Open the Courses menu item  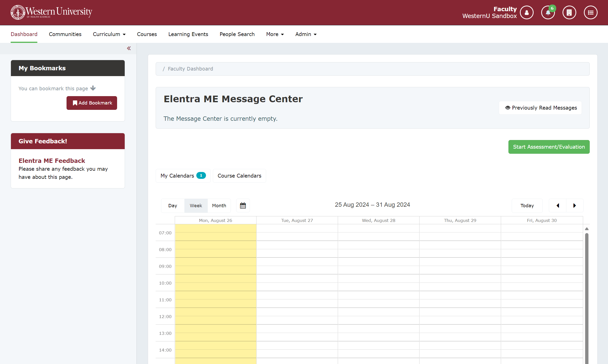pos(147,34)
